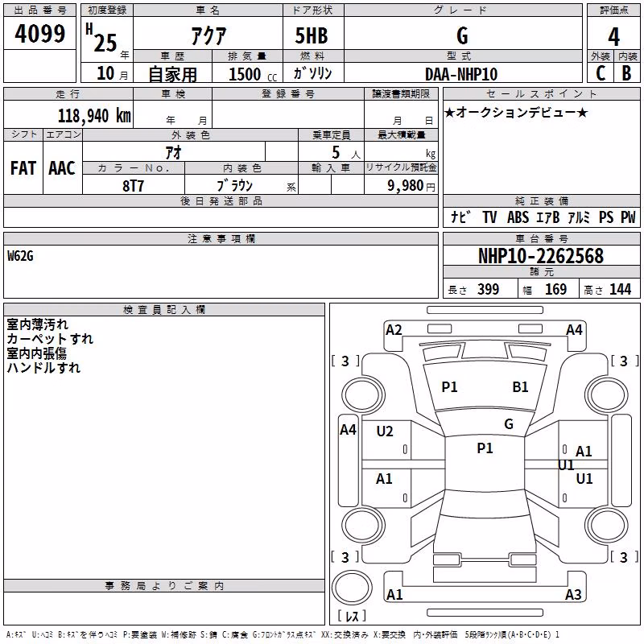The image size is (644, 644).
Task: Click the レス spare tire label
Action: coord(352,615)
